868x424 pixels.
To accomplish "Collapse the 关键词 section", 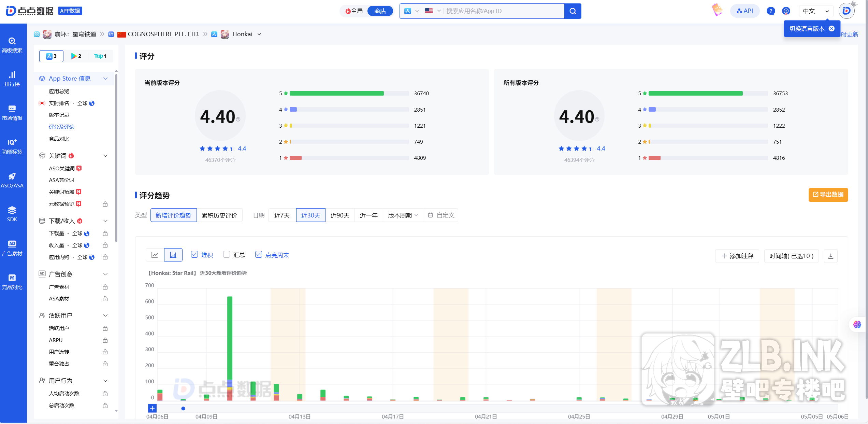I will click(x=105, y=156).
